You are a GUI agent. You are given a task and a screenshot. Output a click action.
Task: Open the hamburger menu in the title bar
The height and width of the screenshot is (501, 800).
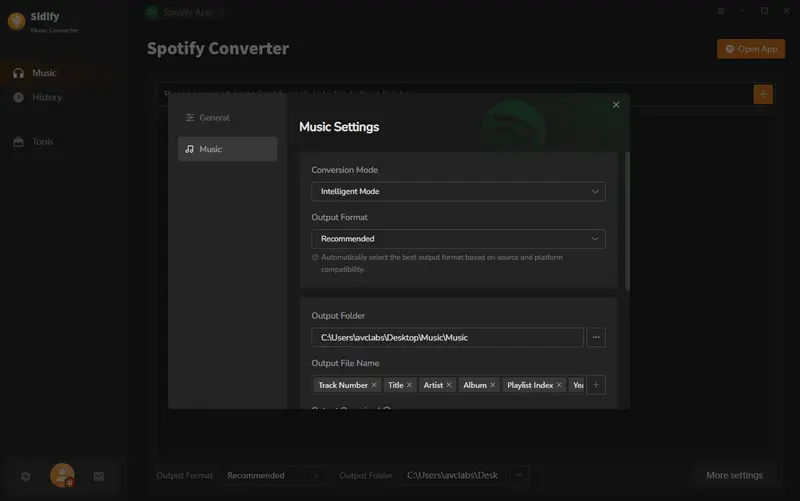coord(720,11)
